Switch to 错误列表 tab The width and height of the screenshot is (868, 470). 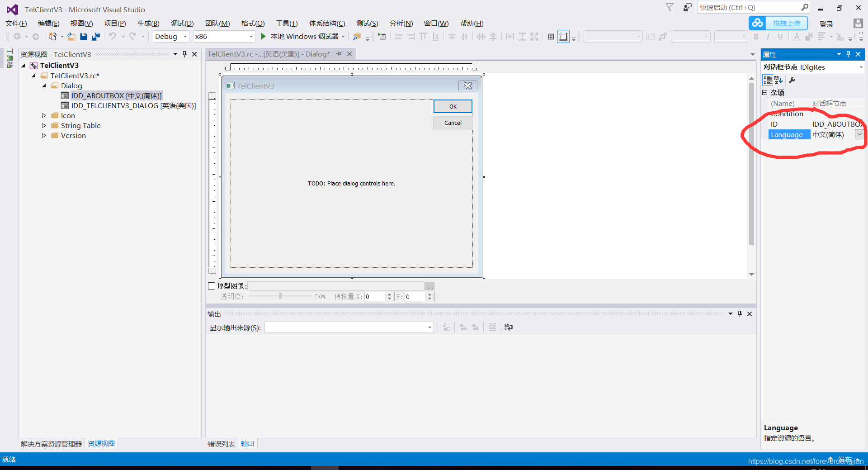[x=222, y=444]
